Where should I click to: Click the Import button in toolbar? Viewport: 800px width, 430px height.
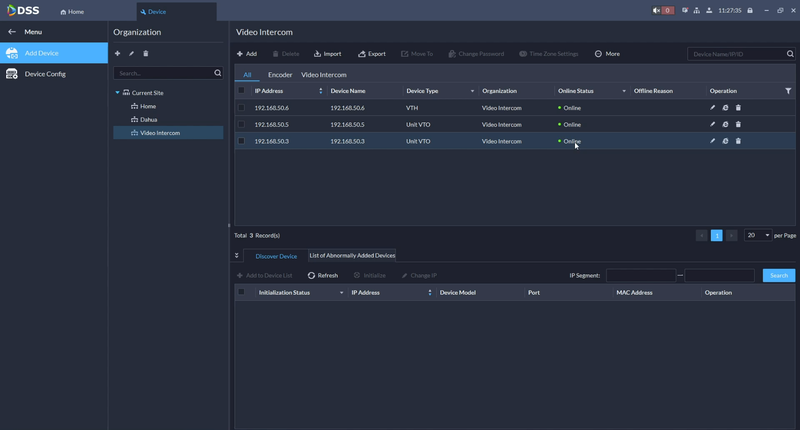tap(327, 54)
